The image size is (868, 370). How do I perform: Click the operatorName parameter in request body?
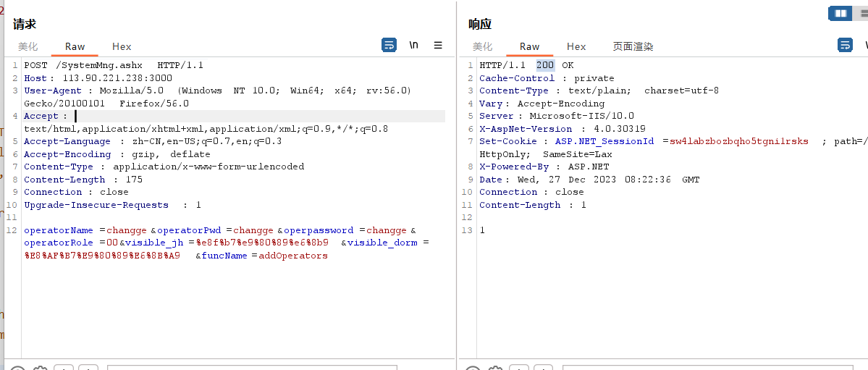click(x=59, y=230)
